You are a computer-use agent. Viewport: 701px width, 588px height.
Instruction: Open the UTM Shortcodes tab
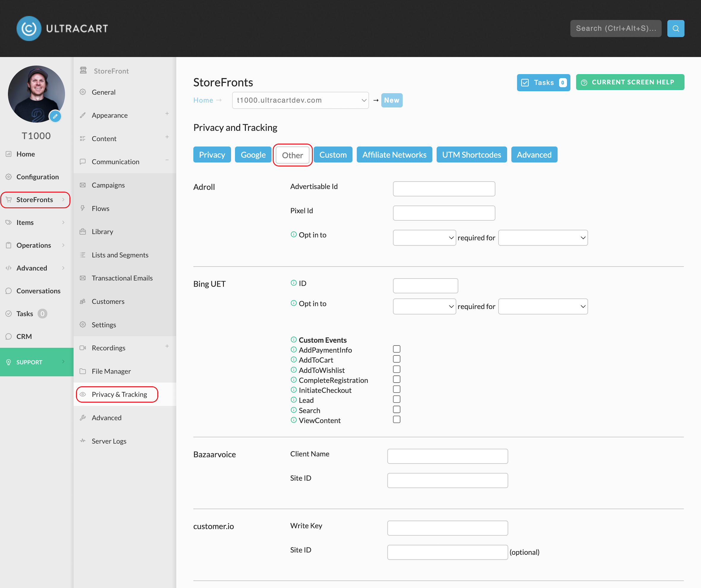pos(471,155)
